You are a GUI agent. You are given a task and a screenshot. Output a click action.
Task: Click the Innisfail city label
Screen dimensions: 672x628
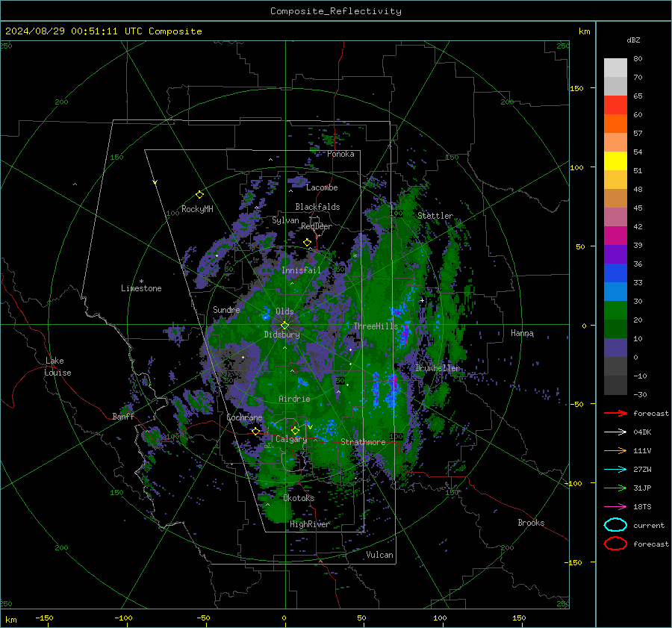coord(301,270)
